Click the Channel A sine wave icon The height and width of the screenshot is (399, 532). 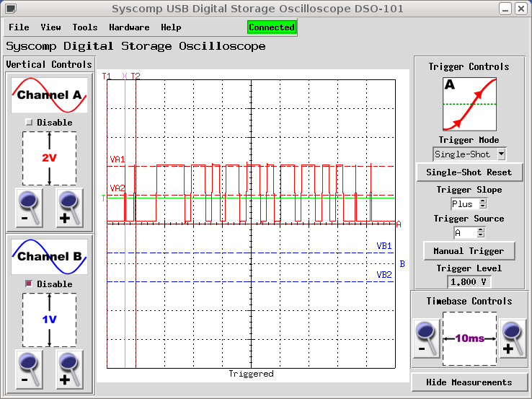click(49, 95)
